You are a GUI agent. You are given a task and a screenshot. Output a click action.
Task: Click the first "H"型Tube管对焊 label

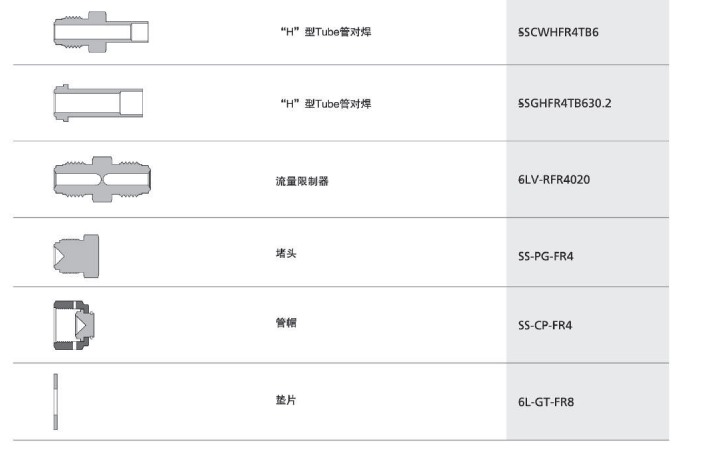click(x=326, y=32)
